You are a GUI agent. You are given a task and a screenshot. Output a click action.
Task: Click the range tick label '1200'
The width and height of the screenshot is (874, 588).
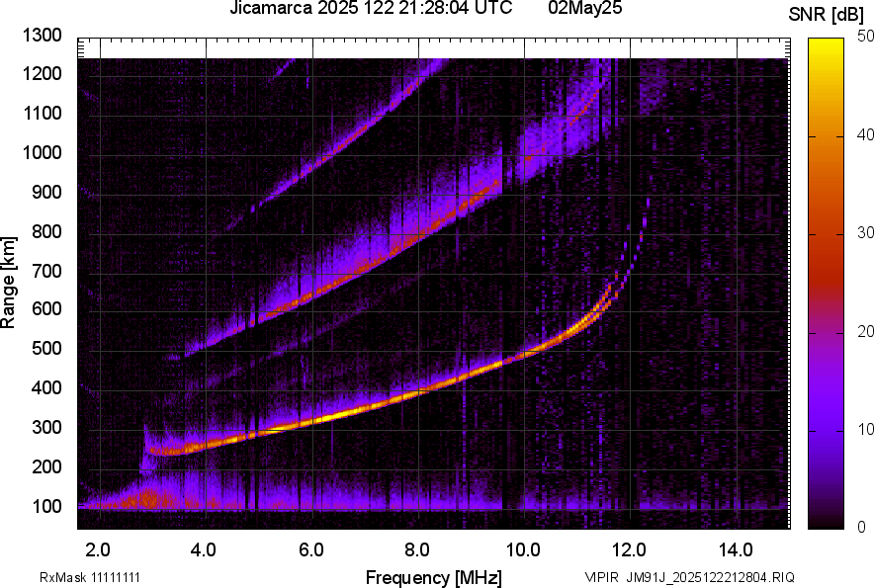42,73
